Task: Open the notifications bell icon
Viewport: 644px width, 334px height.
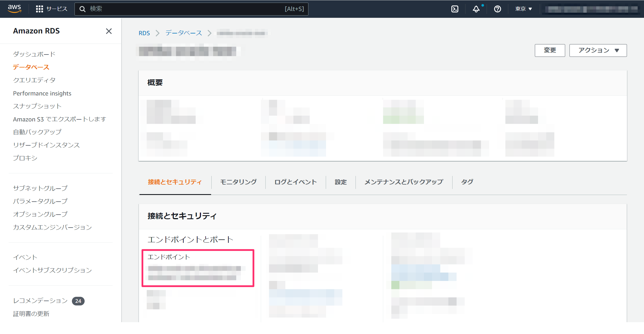Action: pyautogui.click(x=476, y=9)
